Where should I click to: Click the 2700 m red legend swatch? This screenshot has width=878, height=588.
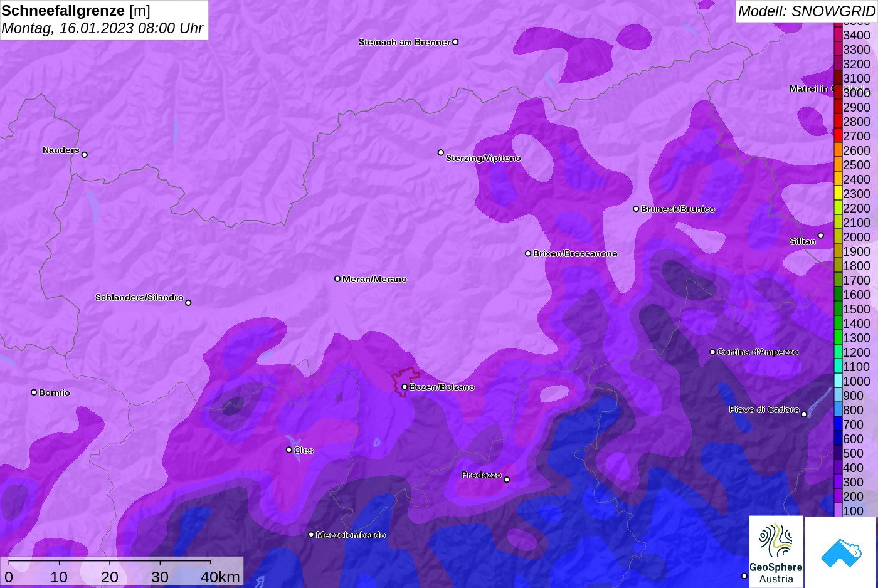(838, 135)
